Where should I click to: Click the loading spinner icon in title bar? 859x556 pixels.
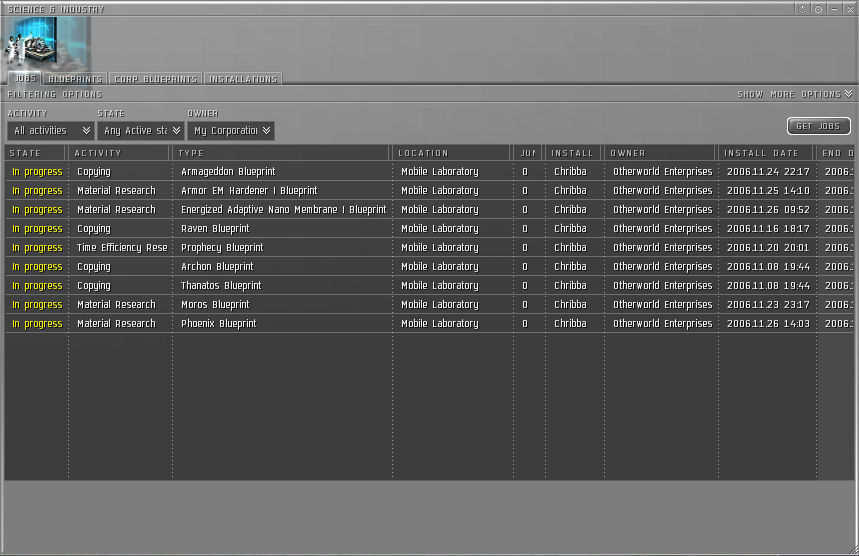(x=802, y=9)
